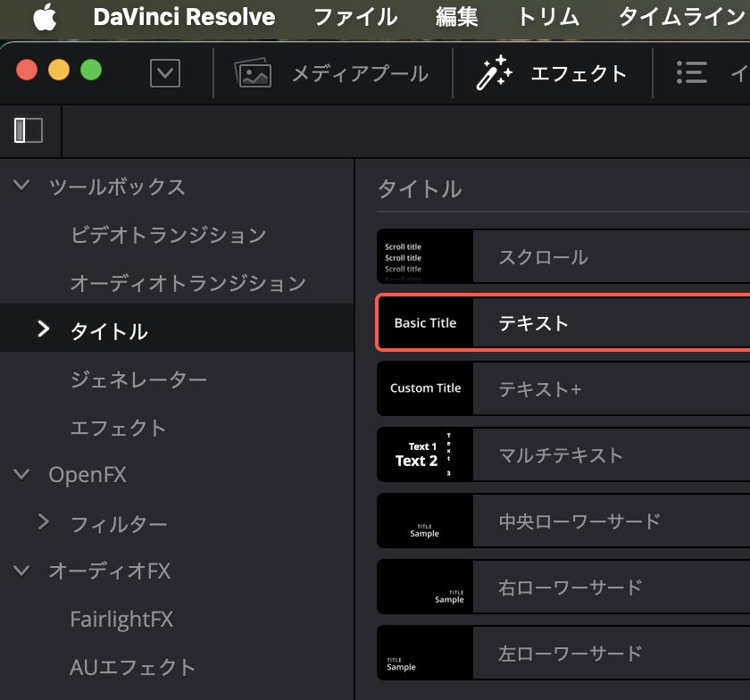Collapse the ツールボックス section
The image size is (750, 700).
point(21,187)
